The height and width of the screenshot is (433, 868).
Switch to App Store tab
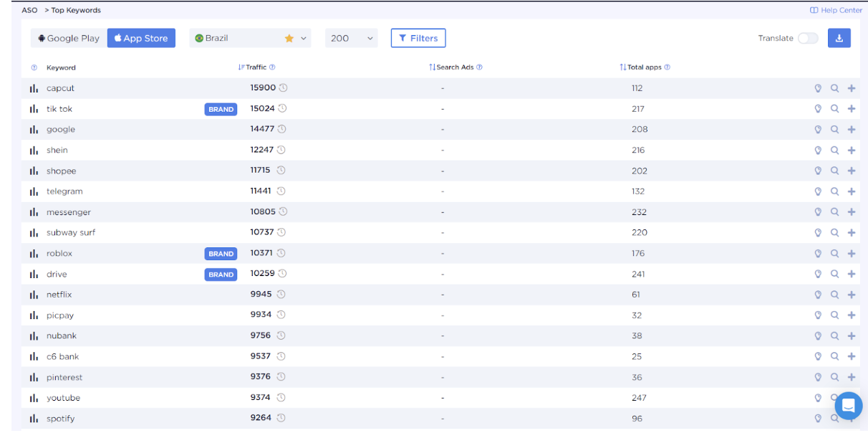click(x=141, y=38)
